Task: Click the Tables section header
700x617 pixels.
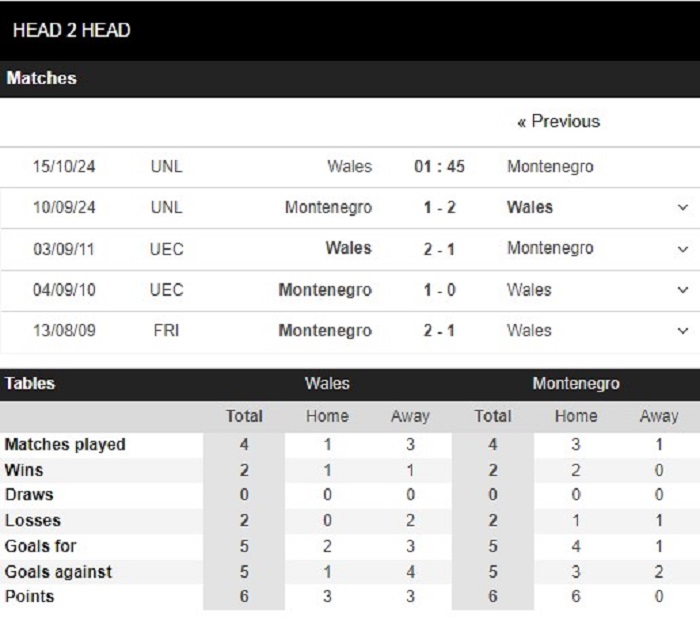Action: [30, 384]
